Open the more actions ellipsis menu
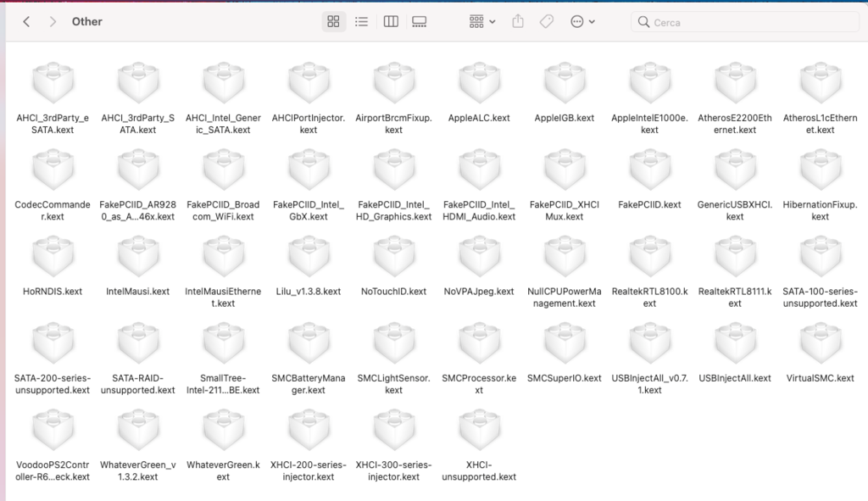 click(582, 22)
